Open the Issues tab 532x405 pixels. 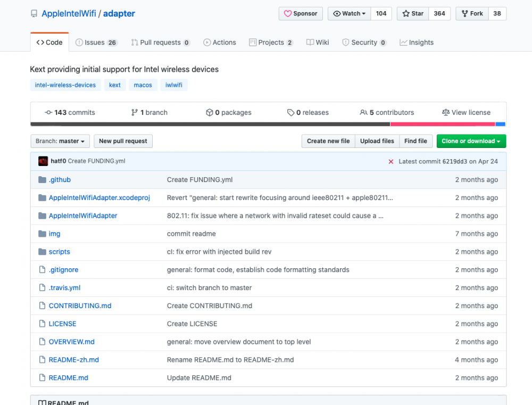(x=96, y=43)
